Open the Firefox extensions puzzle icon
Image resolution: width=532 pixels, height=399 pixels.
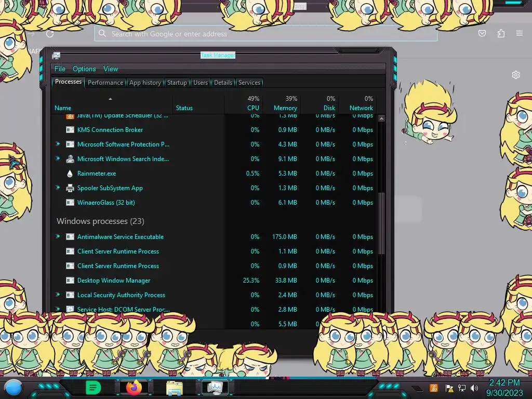(501, 33)
